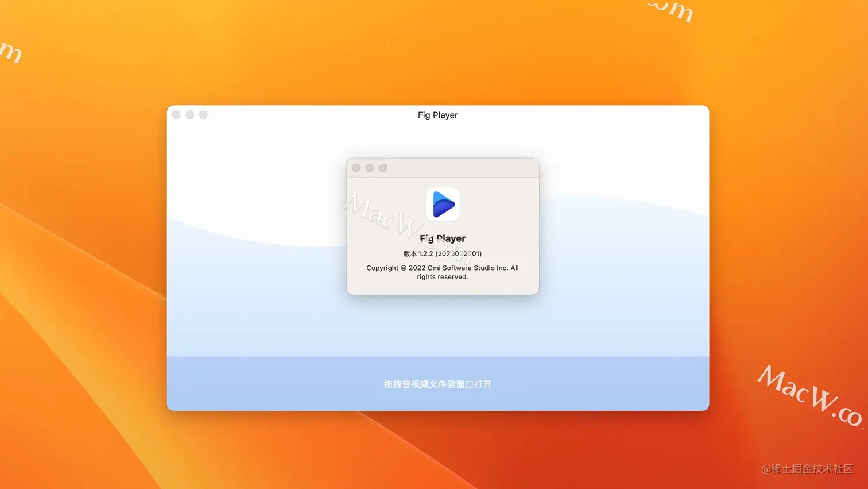Click the Fig Player app icon
Viewport: 868px width, 489px height.
pyautogui.click(x=443, y=205)
